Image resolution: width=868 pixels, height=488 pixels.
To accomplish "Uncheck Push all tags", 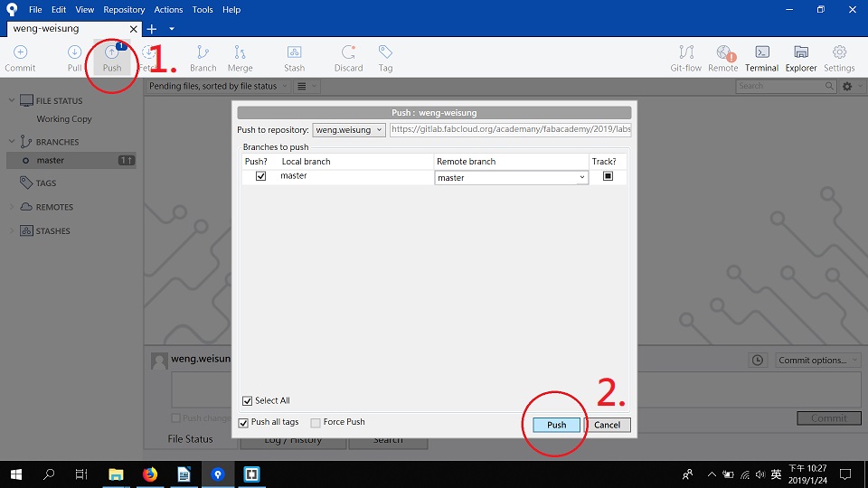I will click(x=243, y=423).
